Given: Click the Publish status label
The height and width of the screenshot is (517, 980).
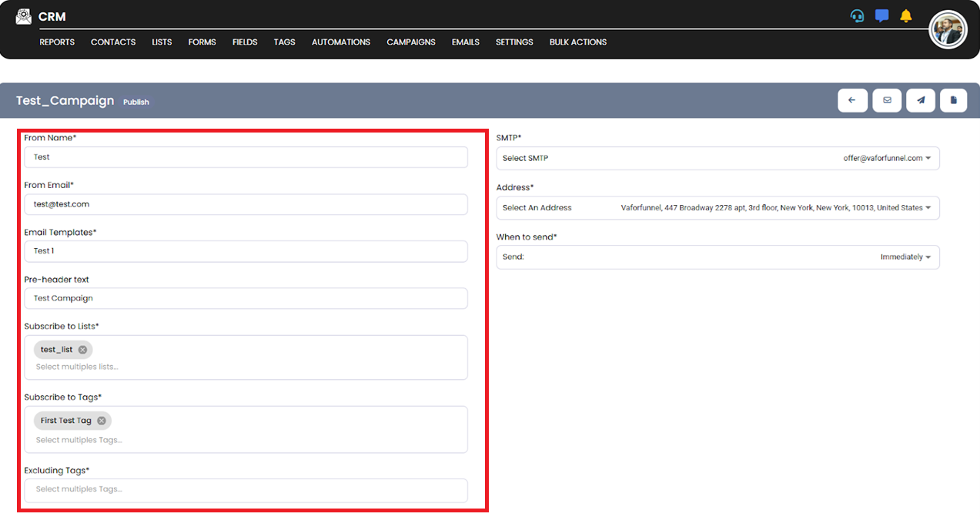Looking at the screenshot, I should click(x=136, y=102).
